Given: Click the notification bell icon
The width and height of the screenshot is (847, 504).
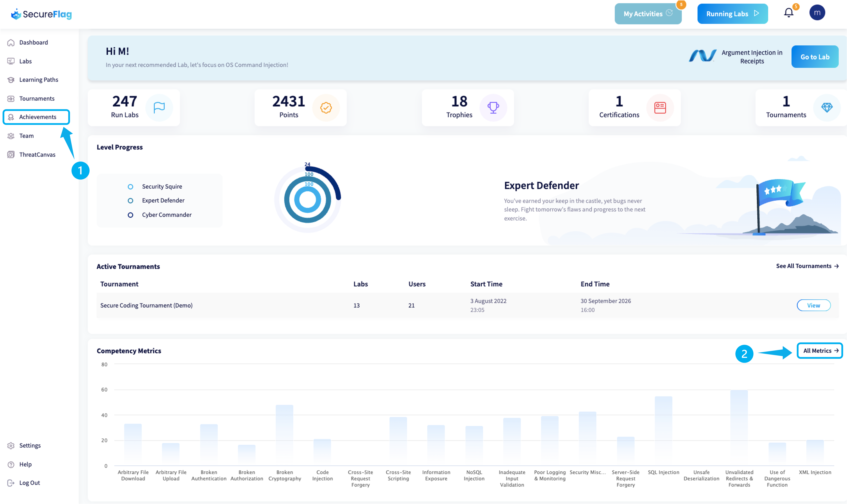Looking at the screenshot, I should pyautogui.click(x=788, y=13).
